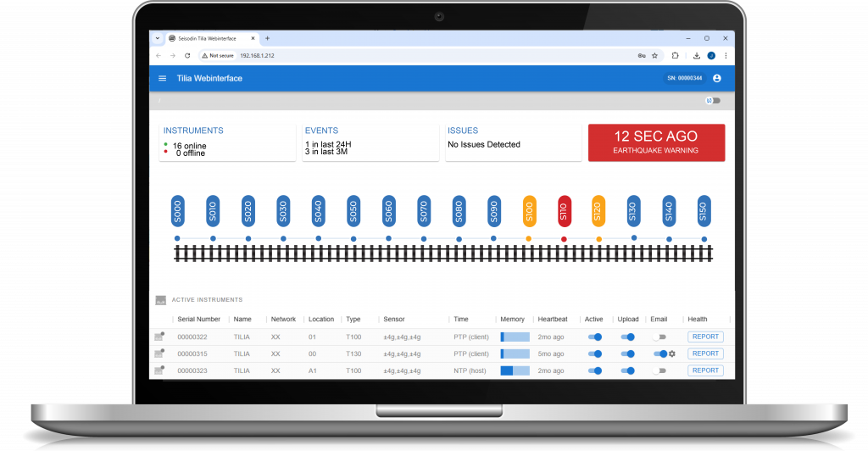This screenshot has width=868, height=451.
Task: Click instrument icon for serial 00000322
Action: coord(159,337)
